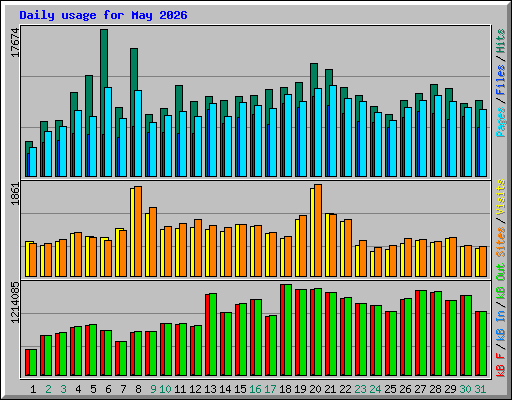This screenshot has width=512, height=400.
Task: Click the tallest dark green hits bar, day 6
Action: [x=104, y=58]
